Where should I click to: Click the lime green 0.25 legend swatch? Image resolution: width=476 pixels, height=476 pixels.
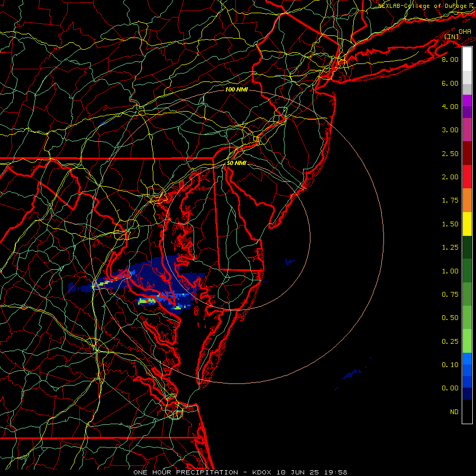coord(467,341)
